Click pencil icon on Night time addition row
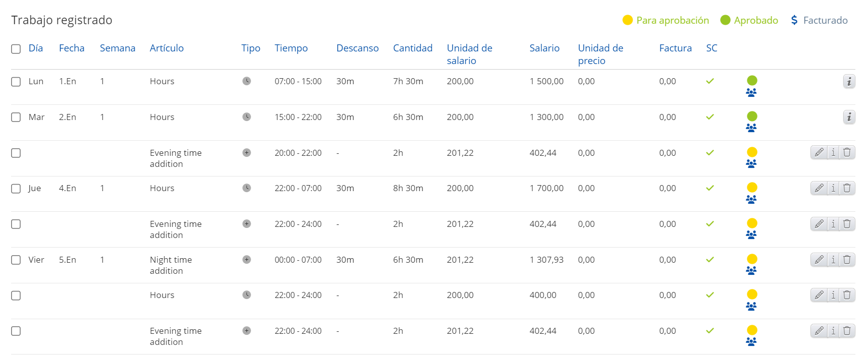Image resolution: width=868 pixels, height=355 pixels. 819,260
